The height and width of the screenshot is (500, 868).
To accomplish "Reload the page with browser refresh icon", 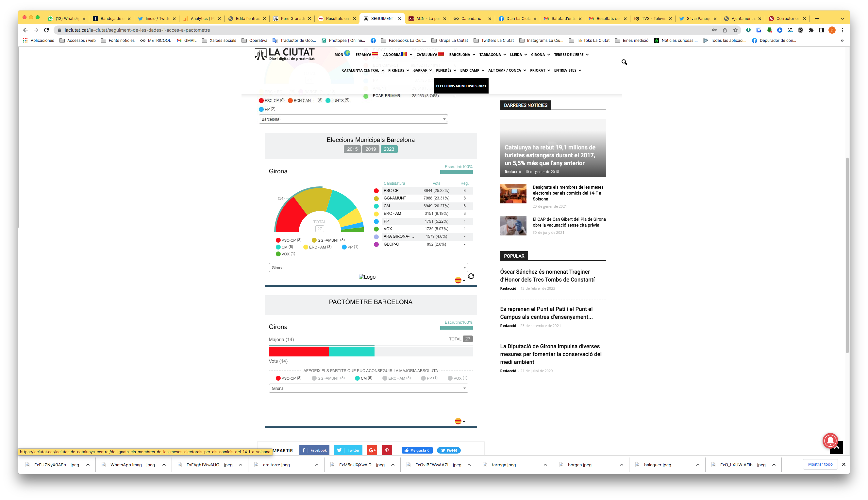I will click(46, 30).
